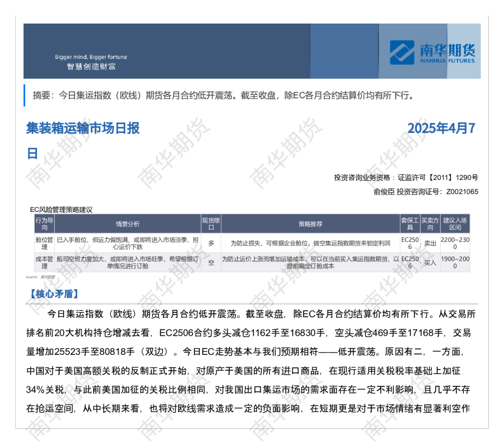Click the "Bigger mind, Bigger fortune" slogan
Image resolution: width=504 pixels, height=444 pixels.
tap(91, 57)
